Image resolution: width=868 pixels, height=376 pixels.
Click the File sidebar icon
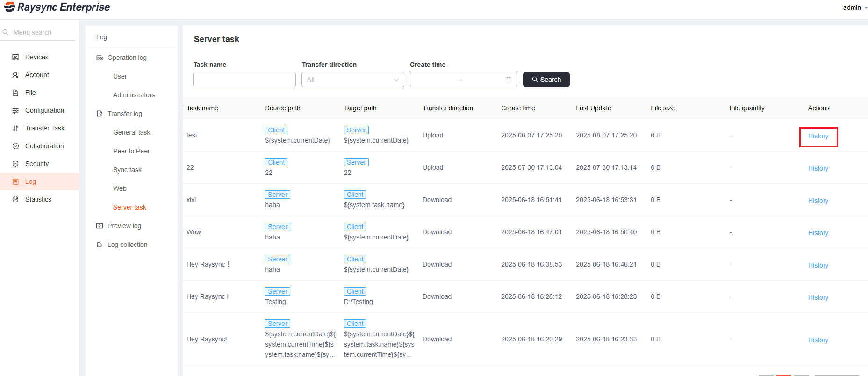pyautogui.click(x=15, y=93)
